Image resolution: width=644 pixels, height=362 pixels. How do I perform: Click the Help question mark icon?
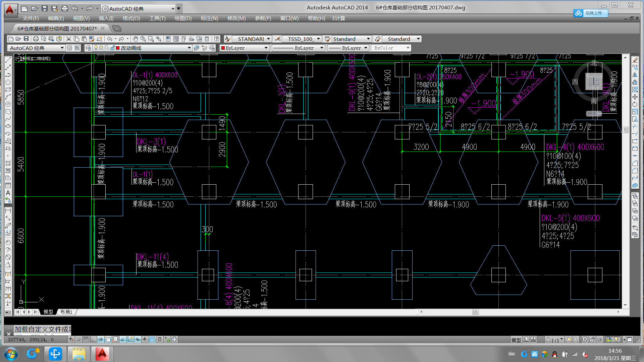click(x=217, y=39)
